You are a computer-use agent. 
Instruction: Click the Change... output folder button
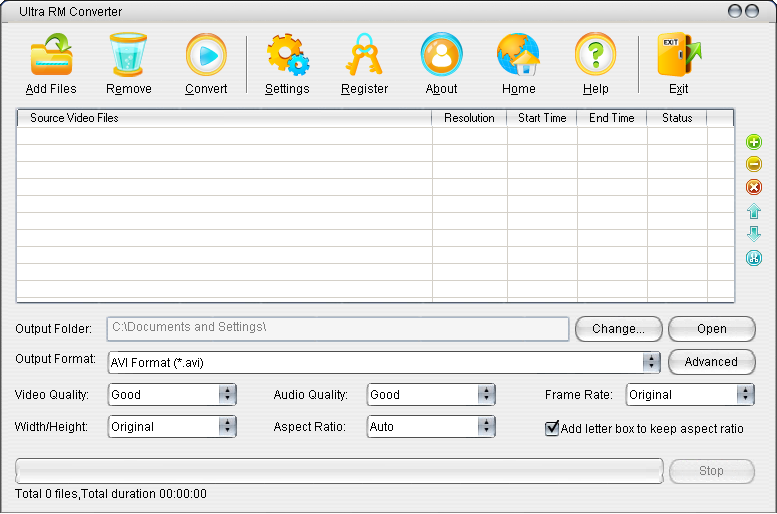click(x=618, y=329)
